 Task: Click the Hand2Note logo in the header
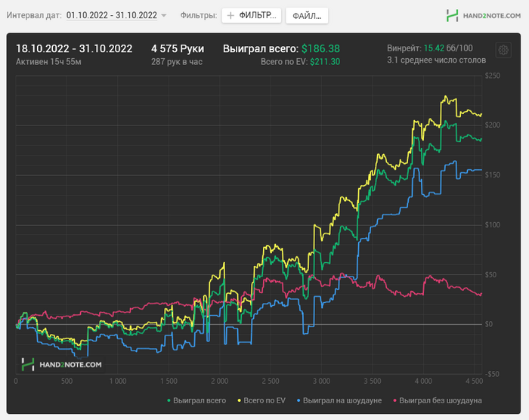pos(483,16)
